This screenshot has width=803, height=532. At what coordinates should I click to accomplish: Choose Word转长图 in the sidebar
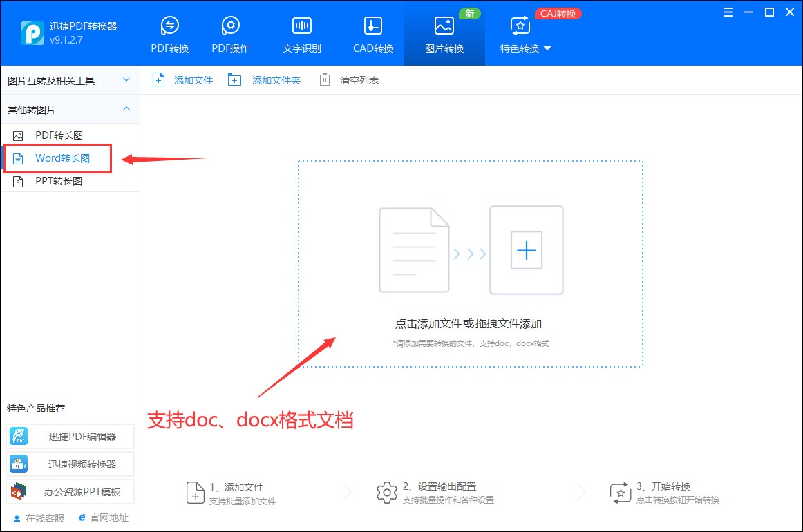(x=70, y=158)
